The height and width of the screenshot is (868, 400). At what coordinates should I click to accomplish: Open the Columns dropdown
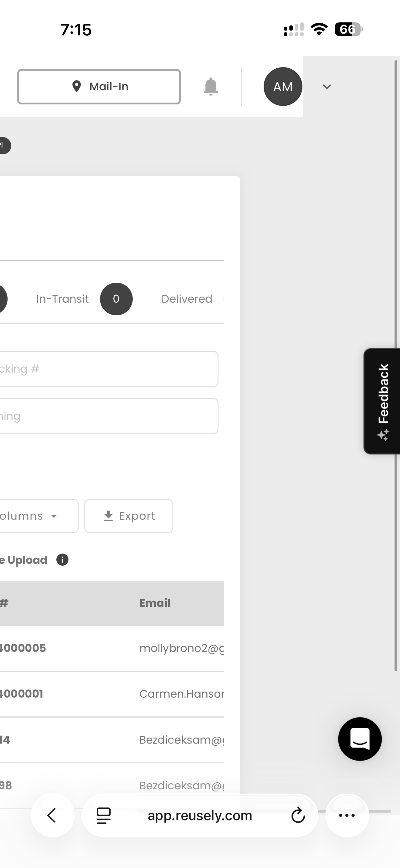click(x=36, y=516)
